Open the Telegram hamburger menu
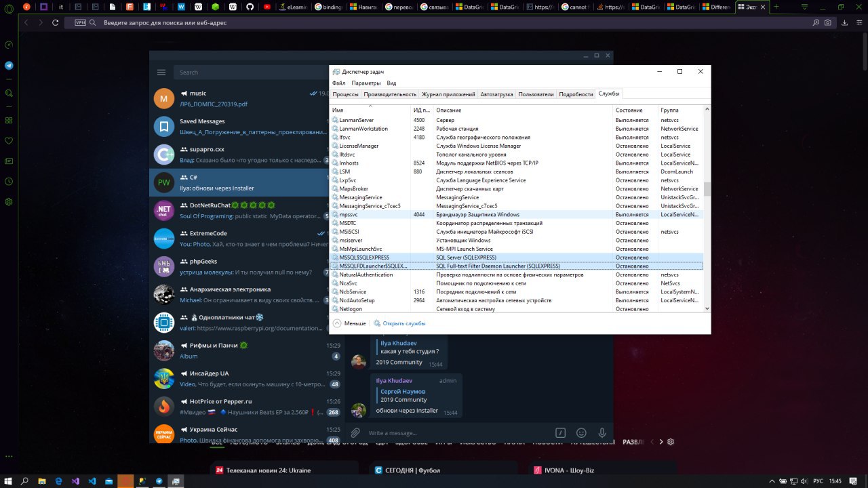 pos(161,73)
